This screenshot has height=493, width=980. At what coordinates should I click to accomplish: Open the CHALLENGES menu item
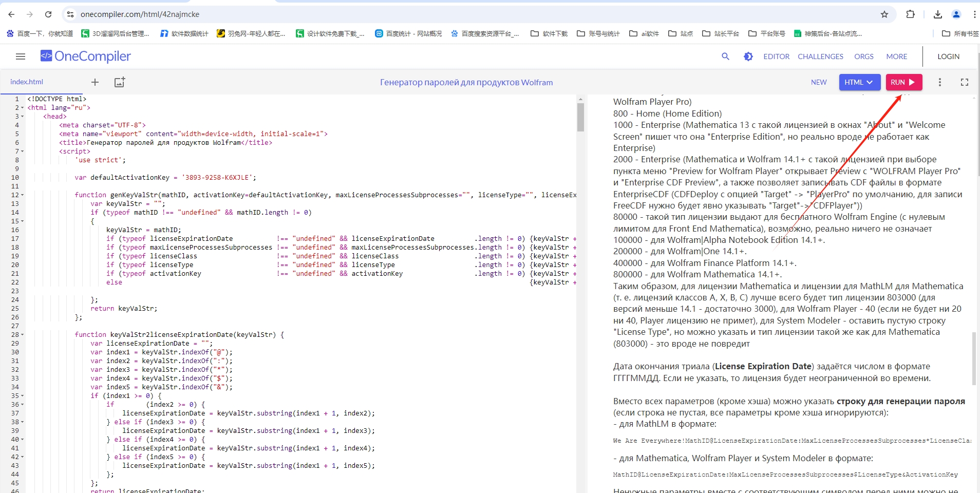click(x=820, y=56)
